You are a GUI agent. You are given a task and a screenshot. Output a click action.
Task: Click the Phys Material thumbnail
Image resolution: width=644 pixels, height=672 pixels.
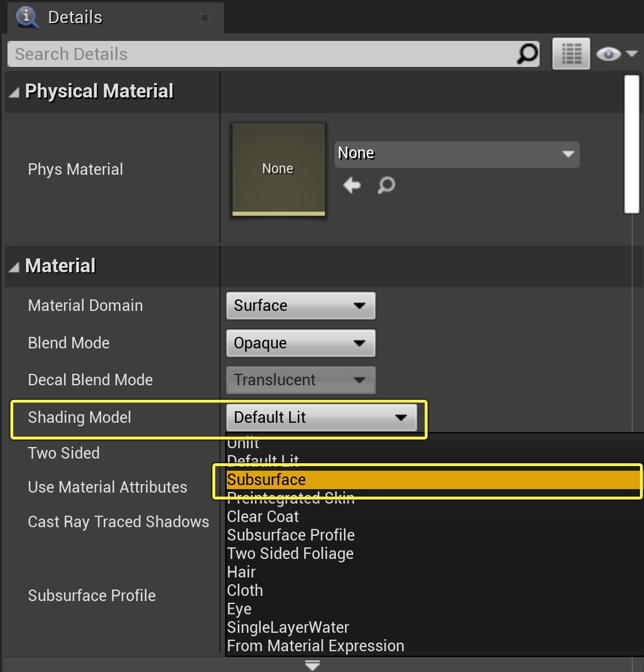[x=278, y=169]
